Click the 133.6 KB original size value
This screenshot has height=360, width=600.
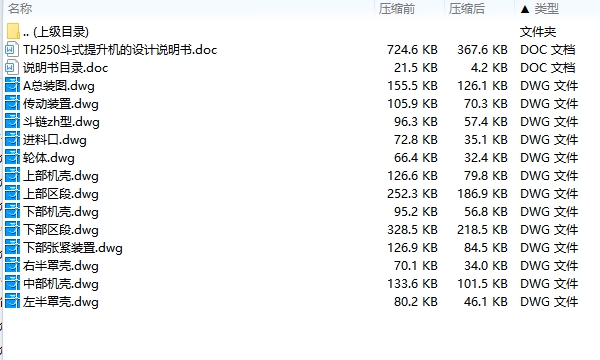[412, 283]
